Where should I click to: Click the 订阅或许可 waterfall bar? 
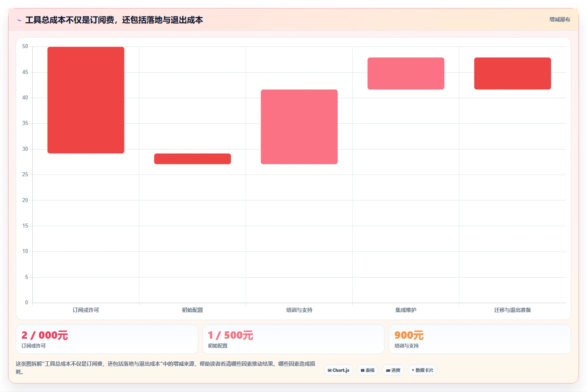pyautogui.click(x=86, y=100)
